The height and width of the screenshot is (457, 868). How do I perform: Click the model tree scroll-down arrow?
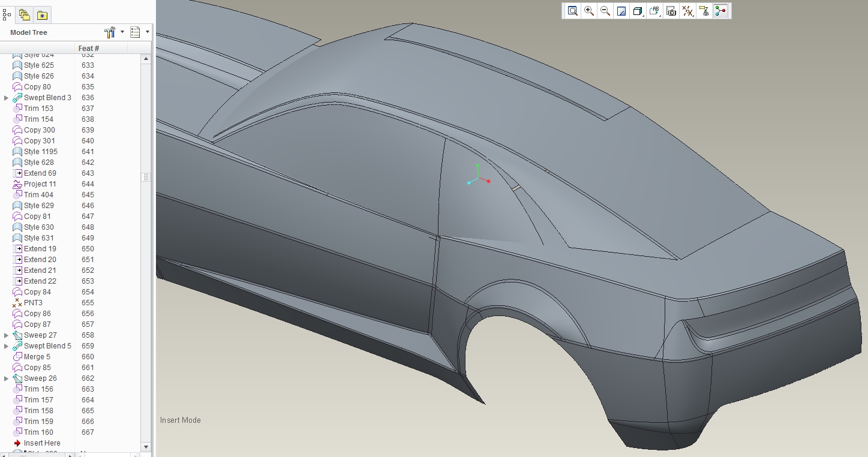click(x=146, y=447)
